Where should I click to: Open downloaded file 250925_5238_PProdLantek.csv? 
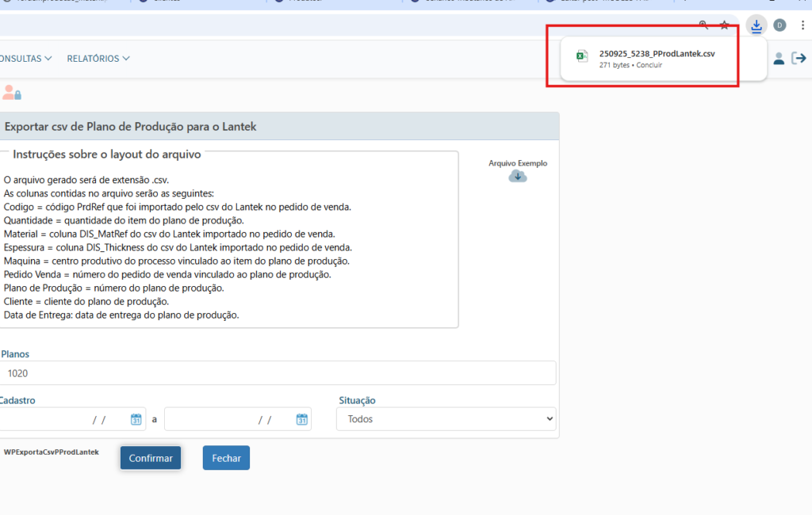coord(657,54)
